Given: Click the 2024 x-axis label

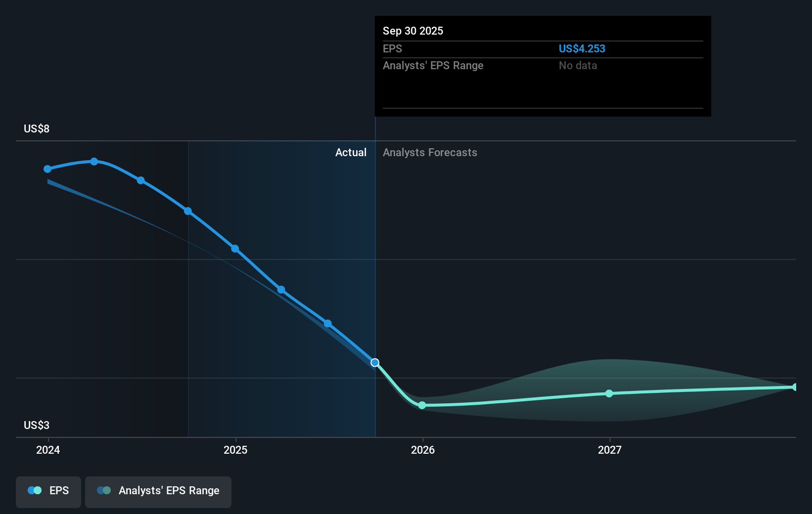Looking at the screenshot, I should point(48,450).
